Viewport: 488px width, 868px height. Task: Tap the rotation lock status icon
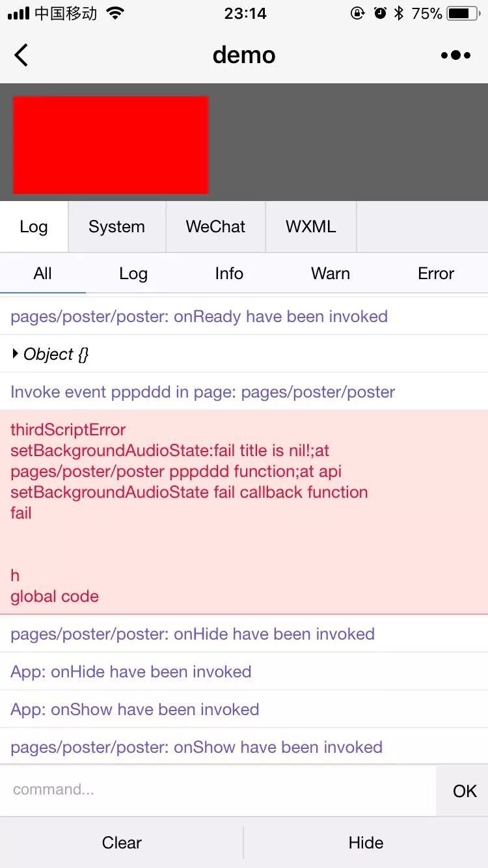[x=358, y=13]
